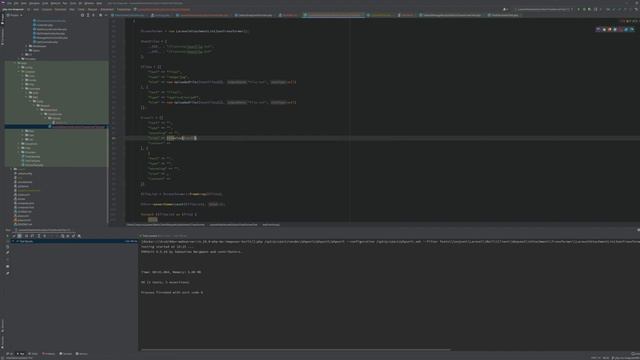This screenshot has width=640, height=360.
Task: Click Select Opened File locate icon in Project panel
Action: [82, 15]
